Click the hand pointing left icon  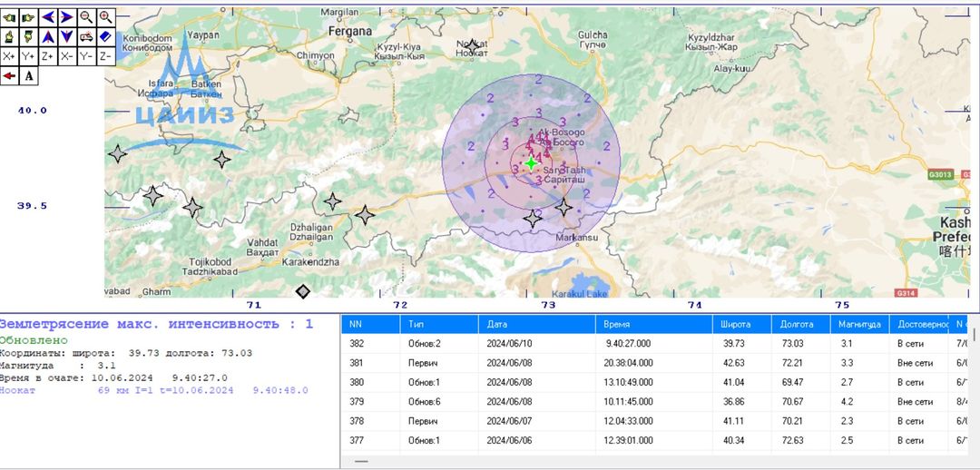(x=9, y=16)
